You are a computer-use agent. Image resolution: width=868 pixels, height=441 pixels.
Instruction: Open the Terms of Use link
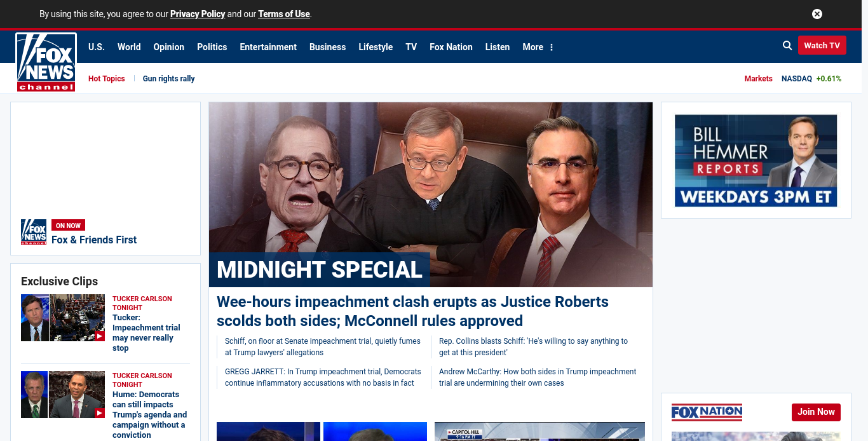[x=284, y=14]
